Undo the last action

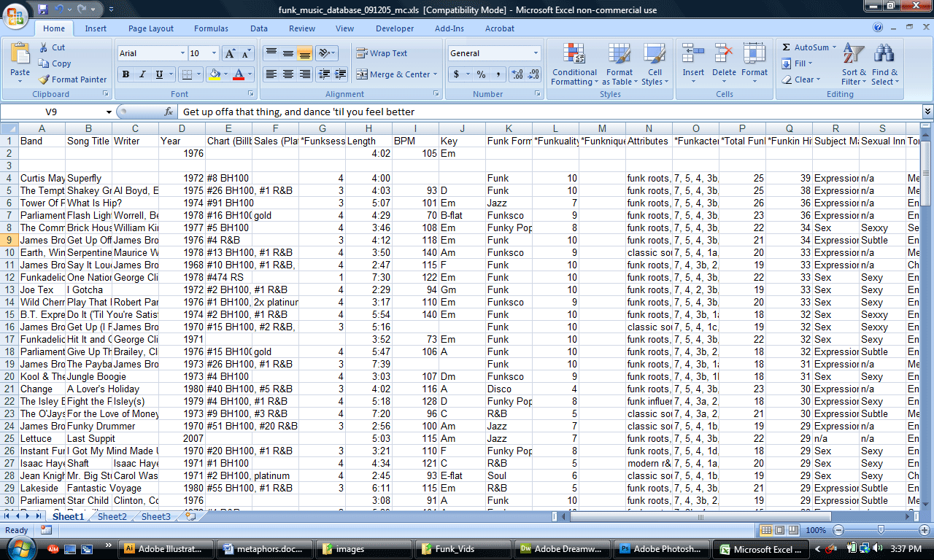60,9
